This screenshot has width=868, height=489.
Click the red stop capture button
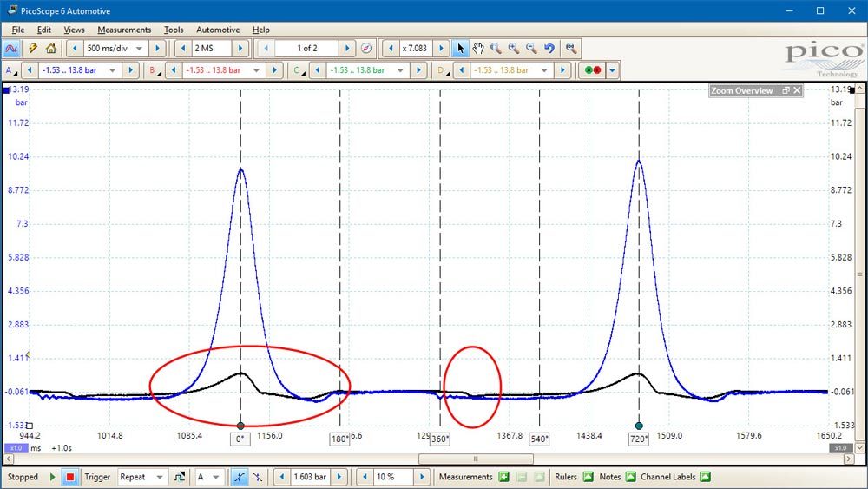(69, 477)
